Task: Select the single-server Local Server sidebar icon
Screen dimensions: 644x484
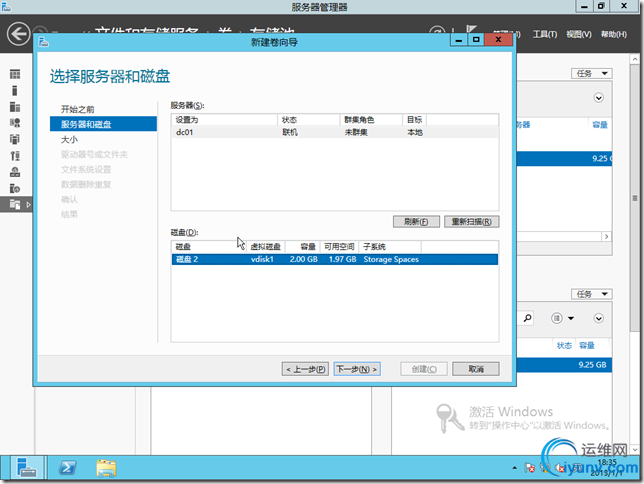Action: pos(15,90)
